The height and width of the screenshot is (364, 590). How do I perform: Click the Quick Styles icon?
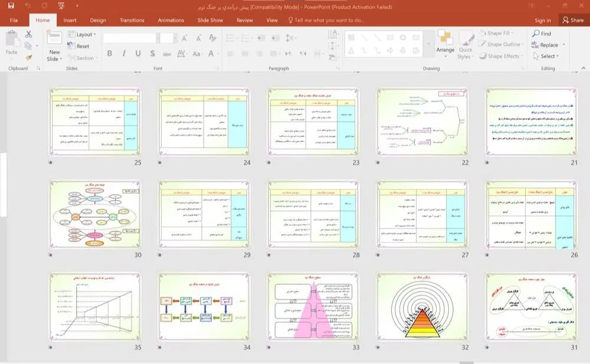[x=466, y=44]
